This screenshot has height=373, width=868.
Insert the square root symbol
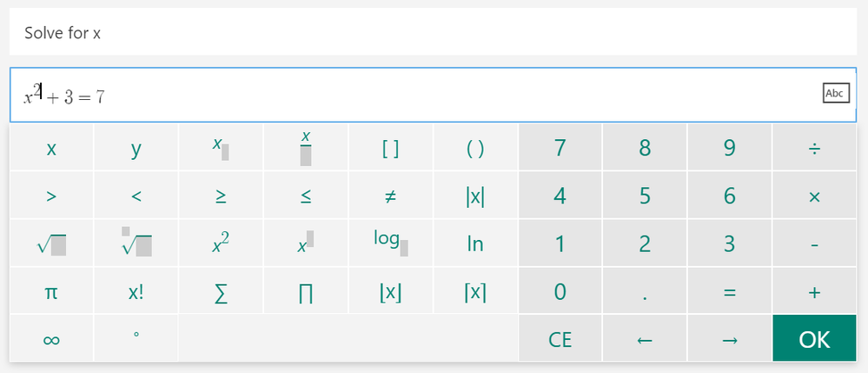[51, 243]
